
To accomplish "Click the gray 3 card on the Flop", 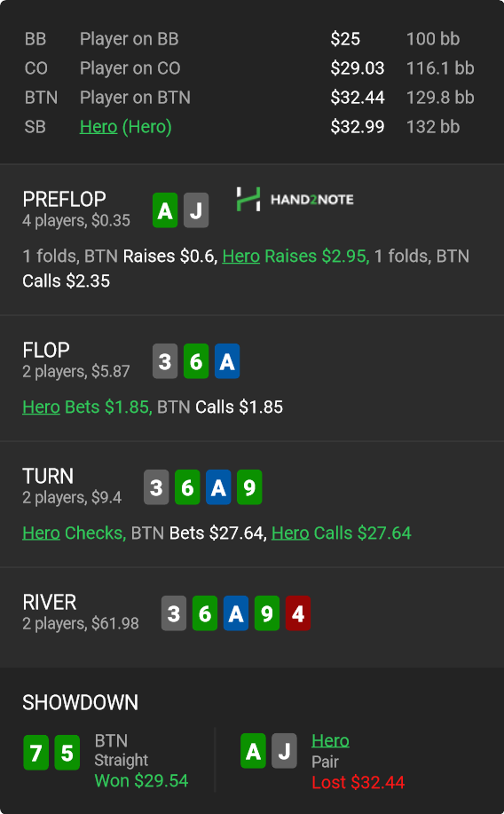I will point(165,361).
